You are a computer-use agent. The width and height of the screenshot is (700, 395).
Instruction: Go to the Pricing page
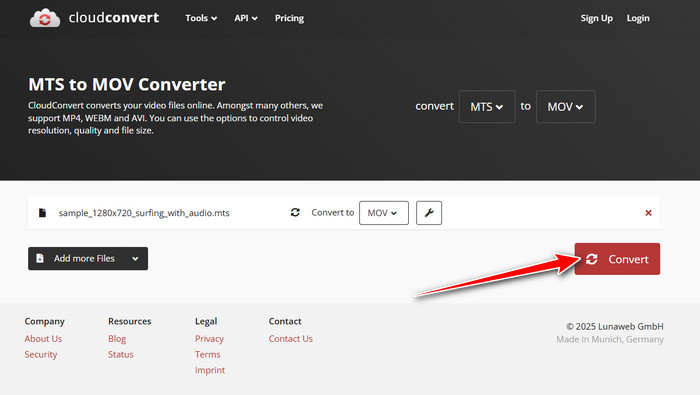click(289, 18)
